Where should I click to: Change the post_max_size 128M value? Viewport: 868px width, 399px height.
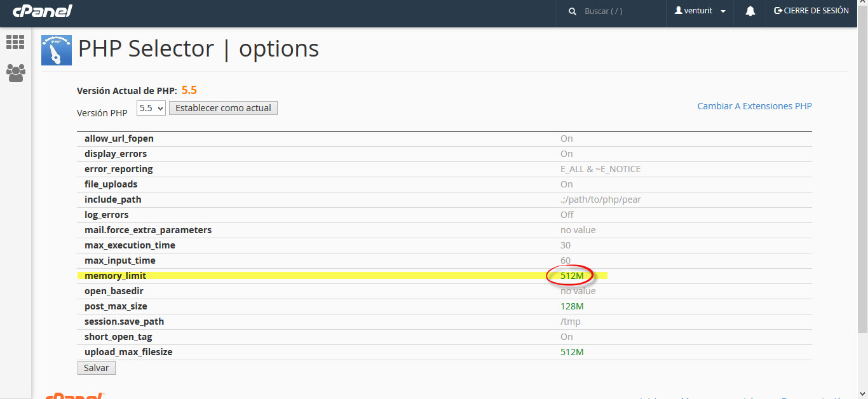click(x=572, y=306)
